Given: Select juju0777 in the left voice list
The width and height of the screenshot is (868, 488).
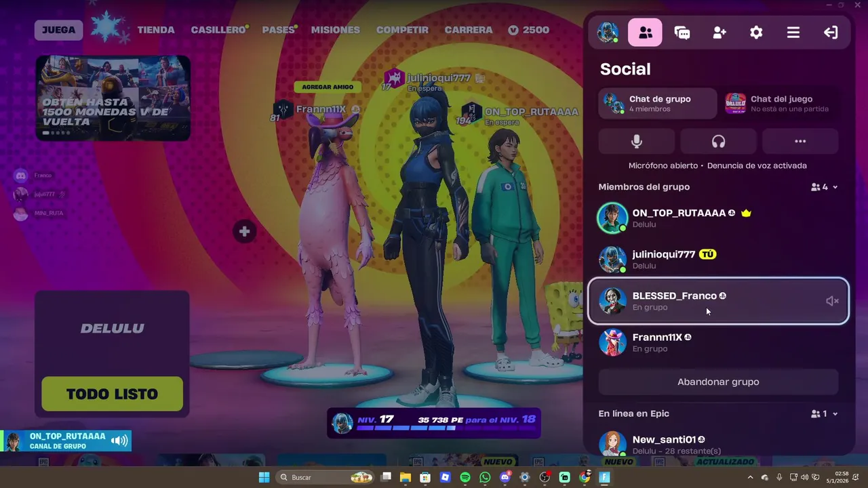Looking at the screenshot, I should click(x=41, y=195).
